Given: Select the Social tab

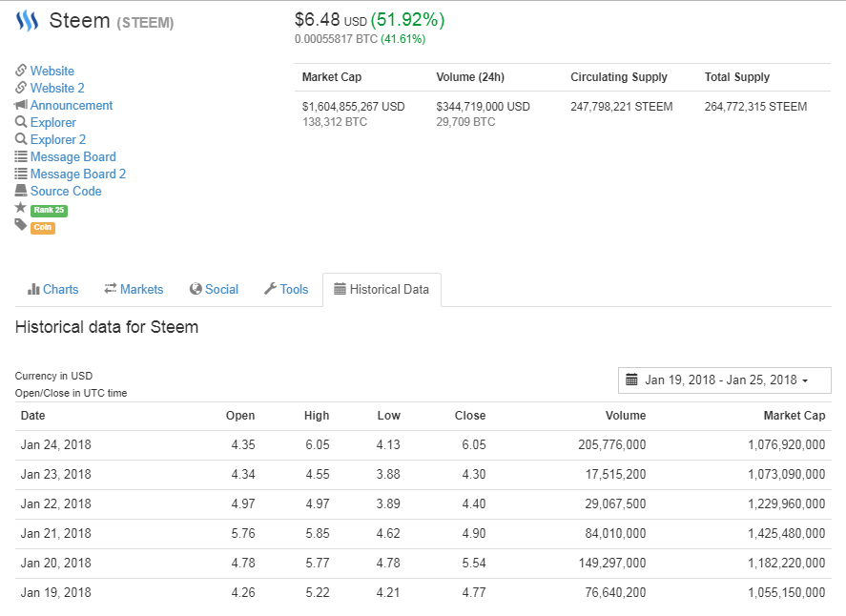Looking at the screenshot, I should (214, 290).
